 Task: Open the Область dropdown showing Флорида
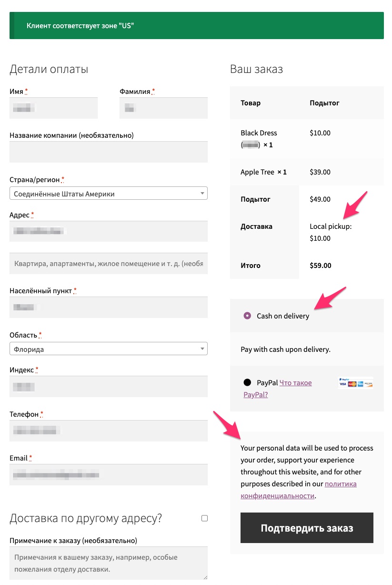point(108,349)
